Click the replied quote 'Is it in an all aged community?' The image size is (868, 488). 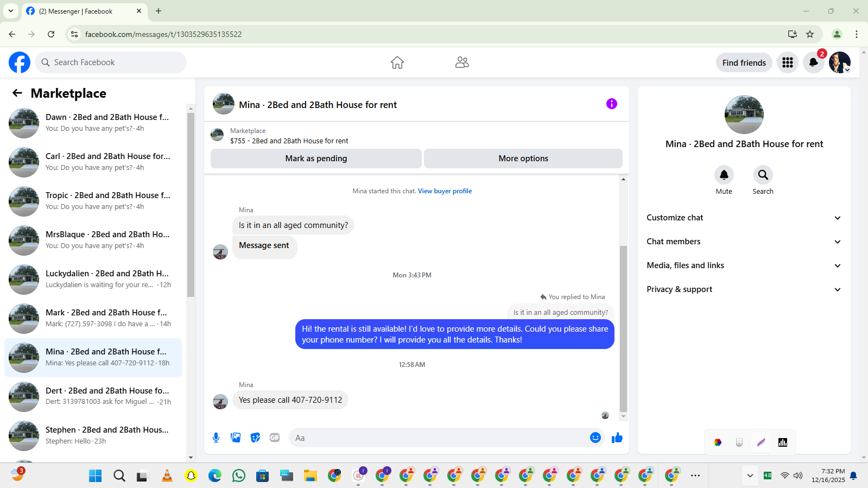pyautogui.click(x=561, y=313)
